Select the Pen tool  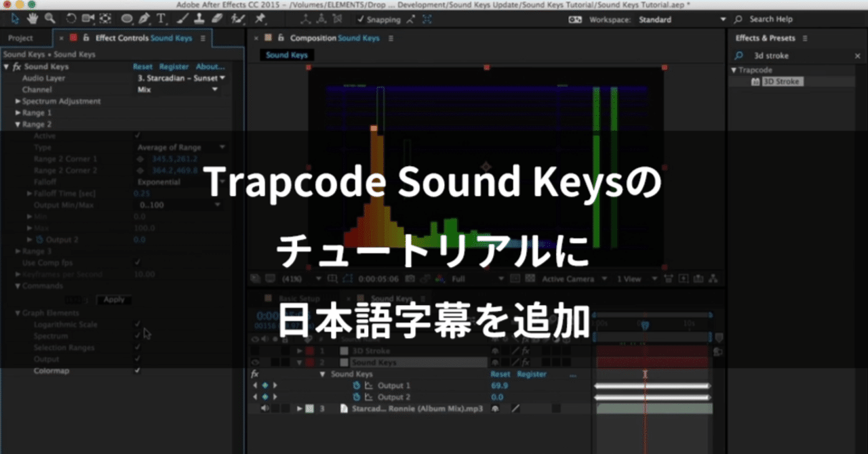point(144,19)
